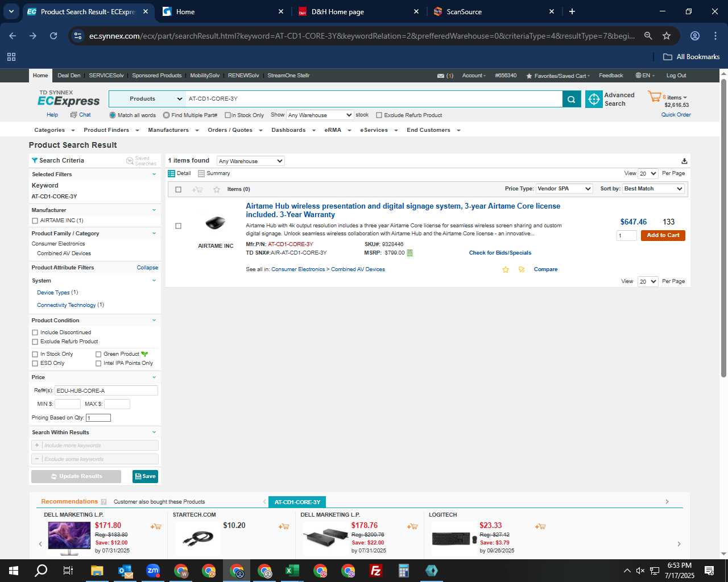728x582 pixels.
Task: Click the export download icon above results
Action: [684, 161]
